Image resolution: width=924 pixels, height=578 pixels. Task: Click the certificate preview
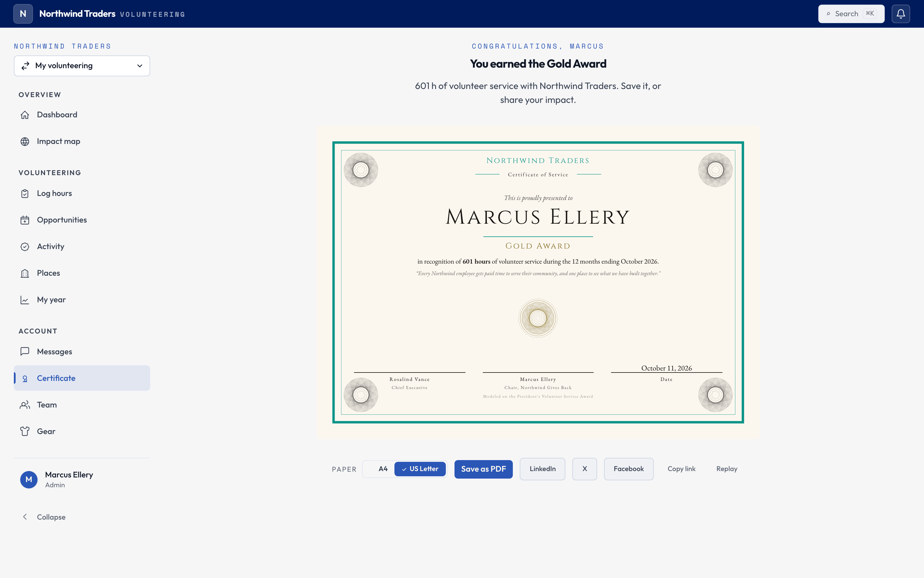coord(538,282)
